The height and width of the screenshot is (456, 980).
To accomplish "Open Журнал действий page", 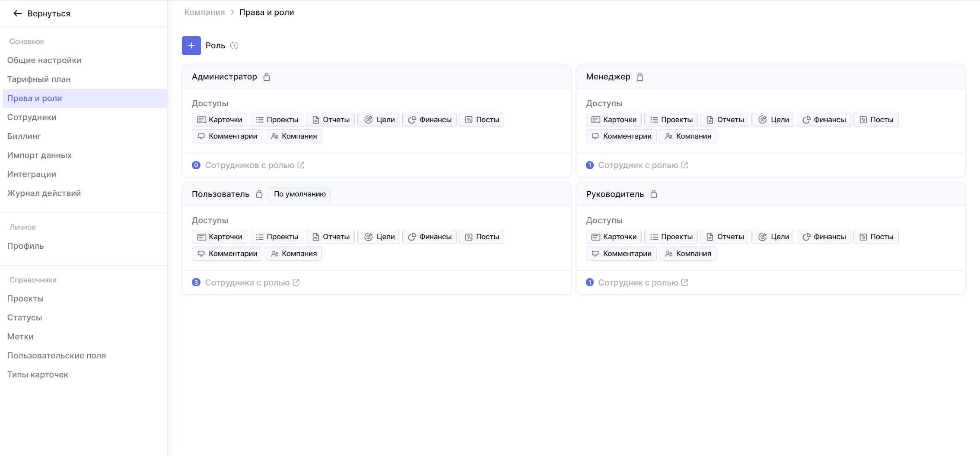I will (x=44, y=193).
